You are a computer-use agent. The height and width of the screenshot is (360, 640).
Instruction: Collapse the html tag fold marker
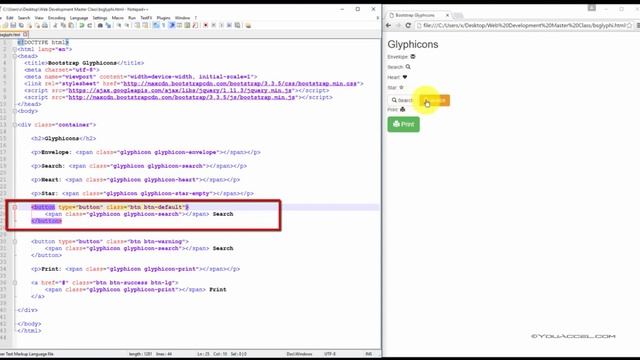point(15,49)
